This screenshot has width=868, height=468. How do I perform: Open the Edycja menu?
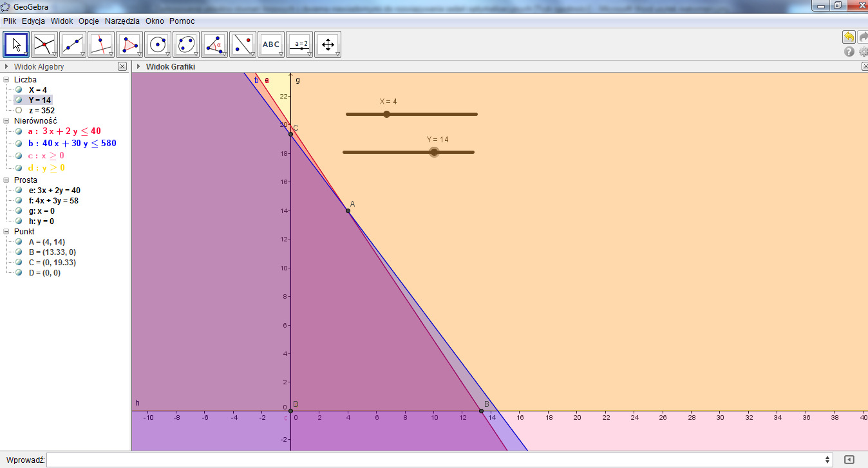coord(33,21)
